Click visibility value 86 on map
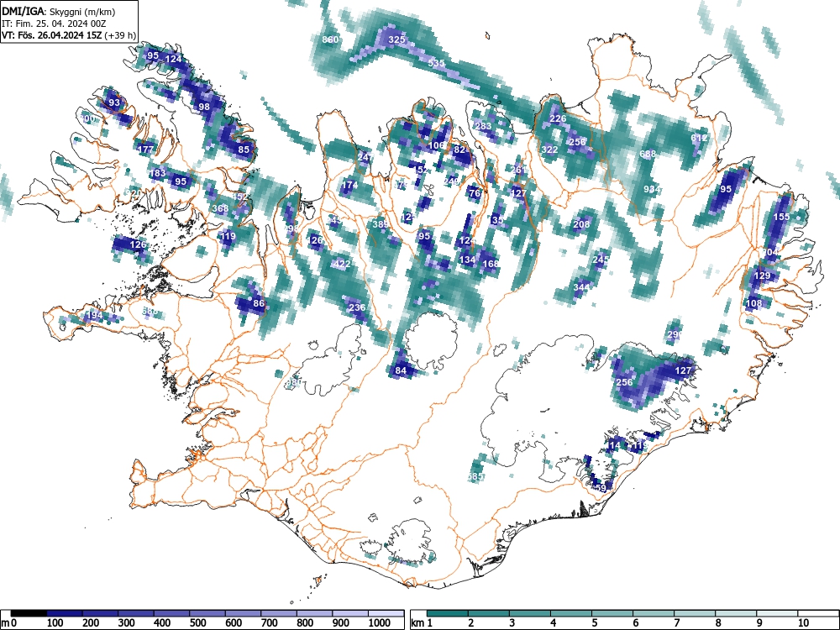Image resolution: width=840 pixels, height=630 pixels. click(259, 303)
